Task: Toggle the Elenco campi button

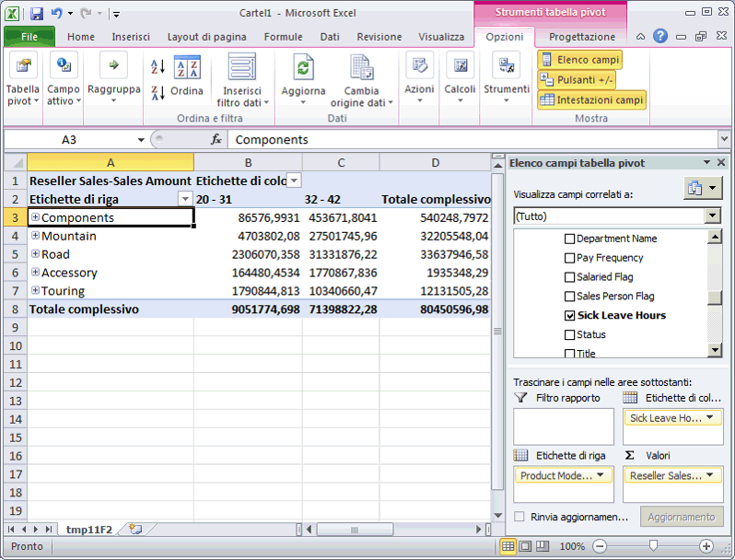Action: [x=580, y=60]
